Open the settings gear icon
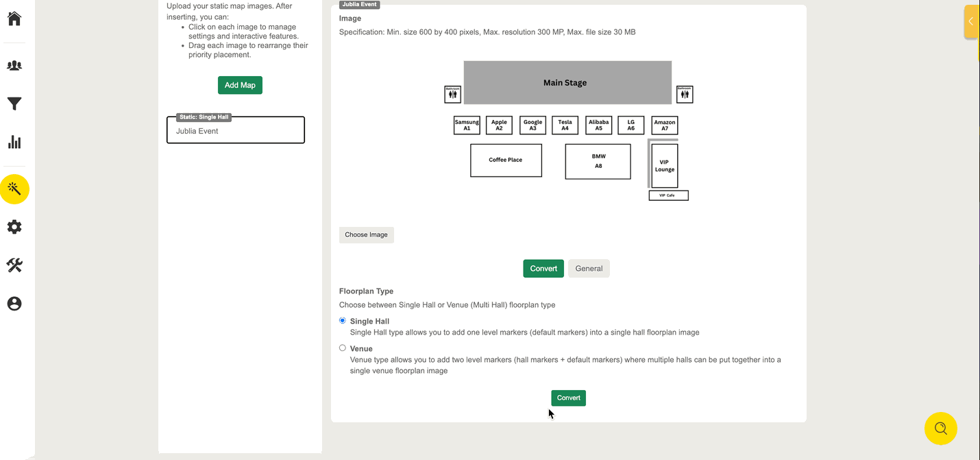980x460 pixels. [14, 227]
